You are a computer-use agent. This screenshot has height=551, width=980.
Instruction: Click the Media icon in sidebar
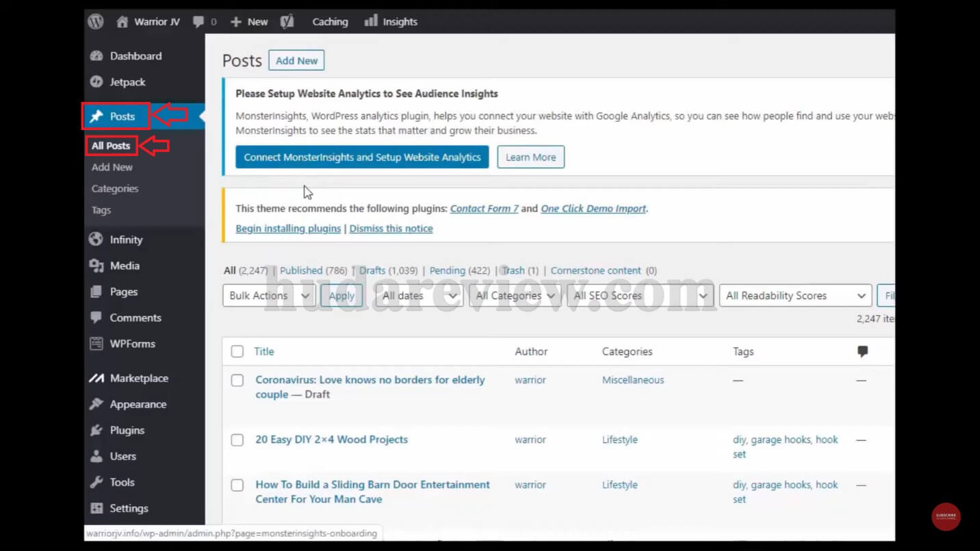click(x=96, y=266)
